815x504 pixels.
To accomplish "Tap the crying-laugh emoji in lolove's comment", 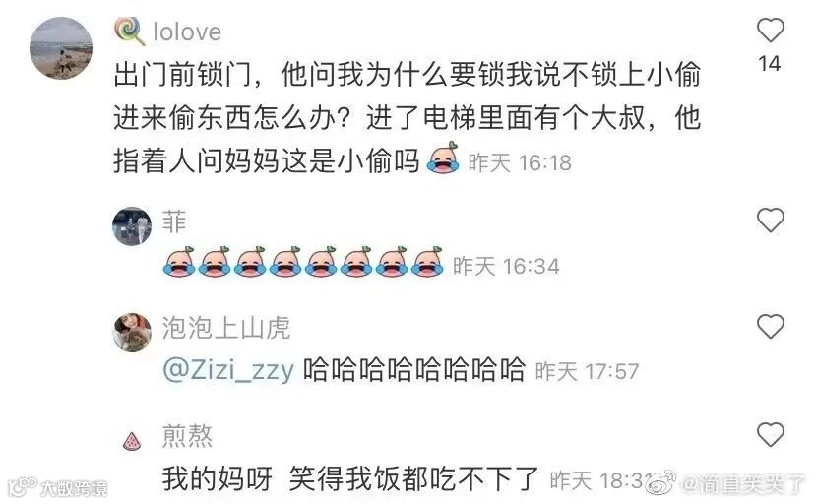I will click(443, 157).
